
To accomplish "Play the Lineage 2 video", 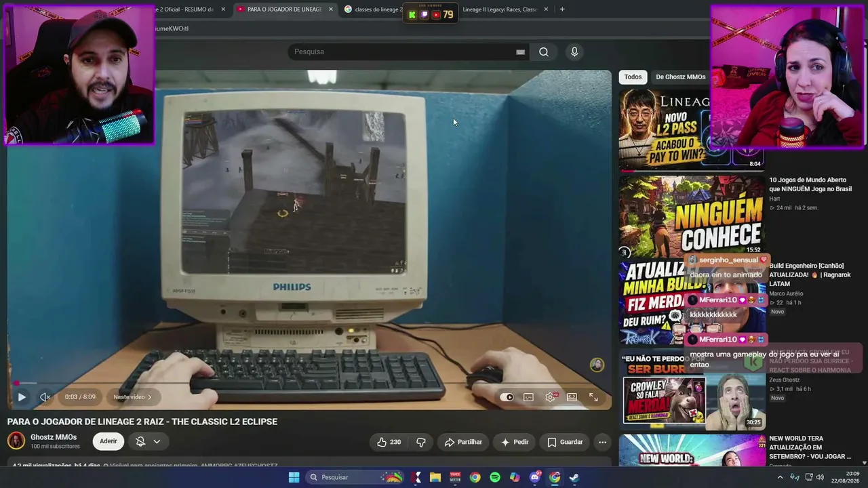I will [x=22, y=397].
